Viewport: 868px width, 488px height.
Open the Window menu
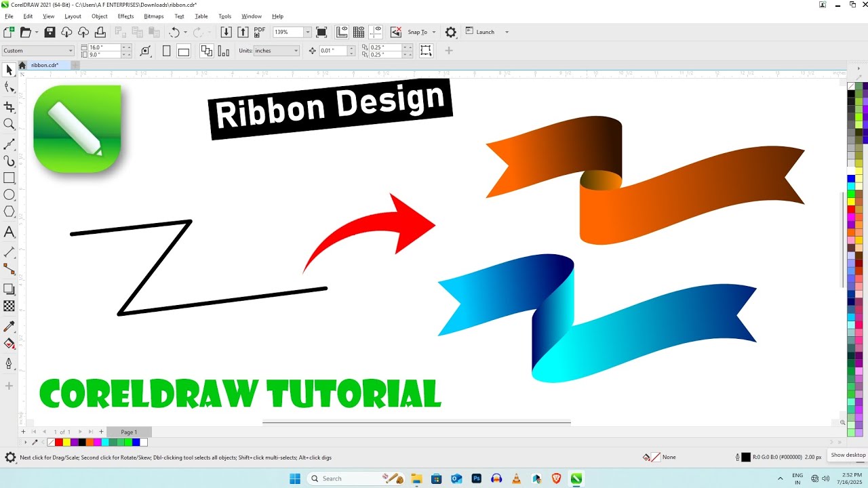[252, 16]
